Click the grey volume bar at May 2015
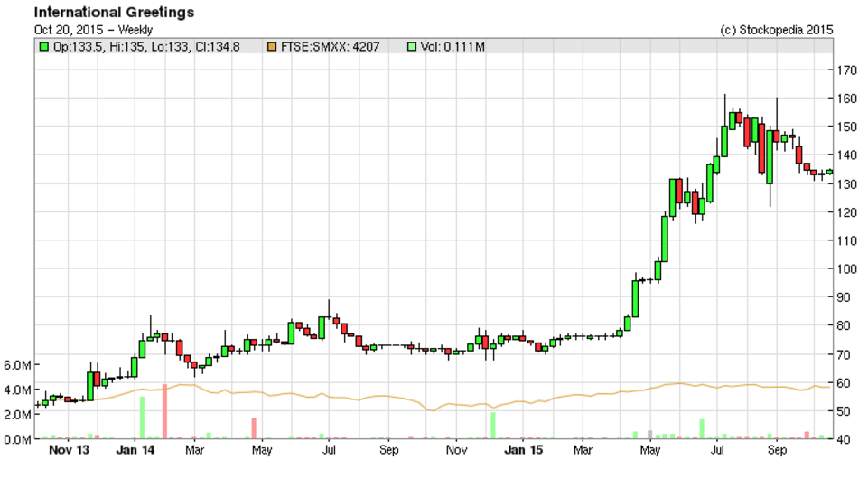The height and width of the screenshot is (479, 868). click(x=650, y=434)
